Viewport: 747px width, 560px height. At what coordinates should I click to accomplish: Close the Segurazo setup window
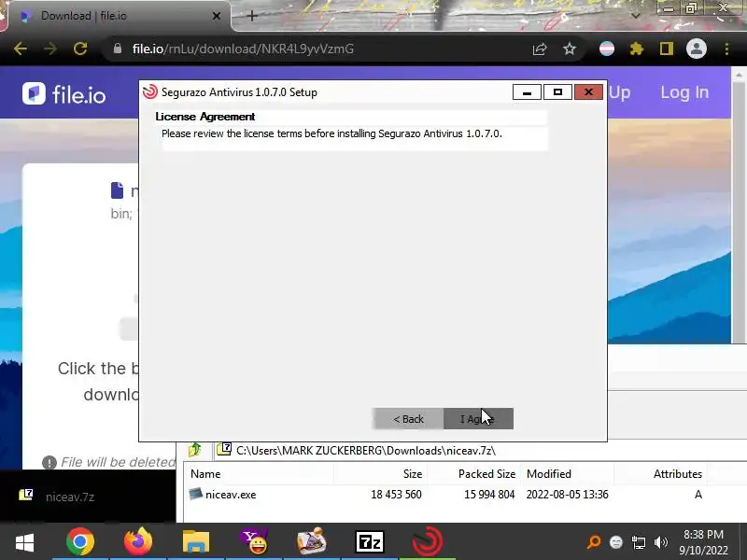588,91
